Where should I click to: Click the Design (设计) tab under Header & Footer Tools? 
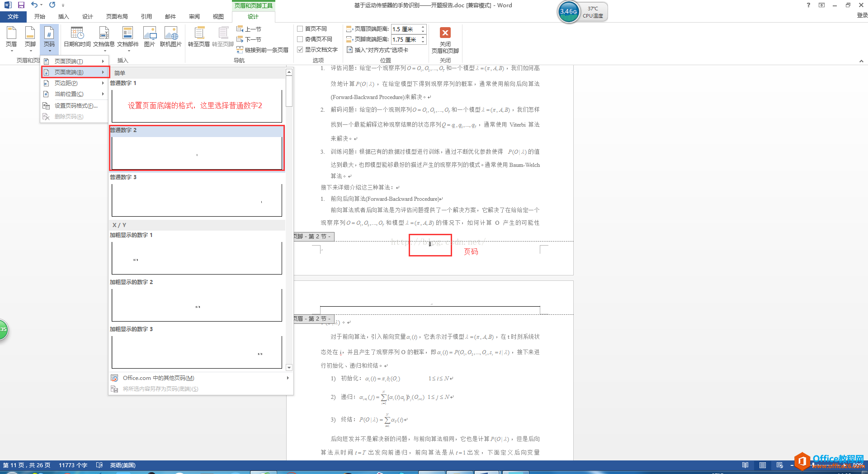coord(253,17)
